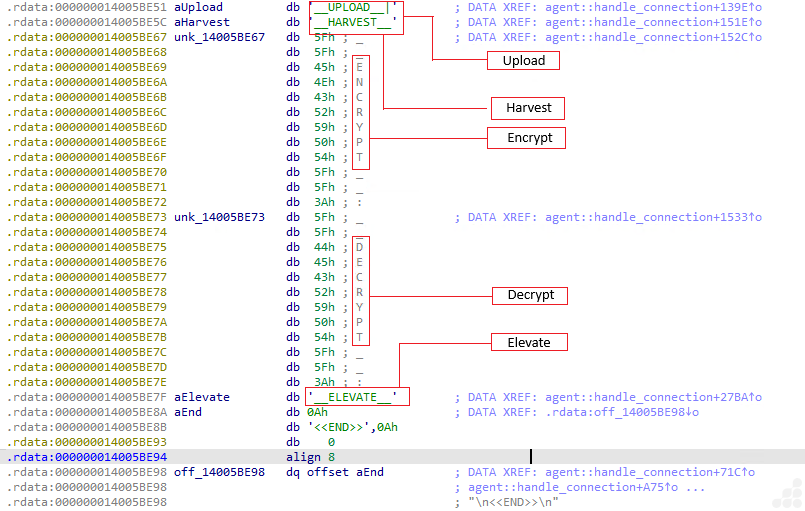Click the unk_14005BE67 label

(219, 37)
